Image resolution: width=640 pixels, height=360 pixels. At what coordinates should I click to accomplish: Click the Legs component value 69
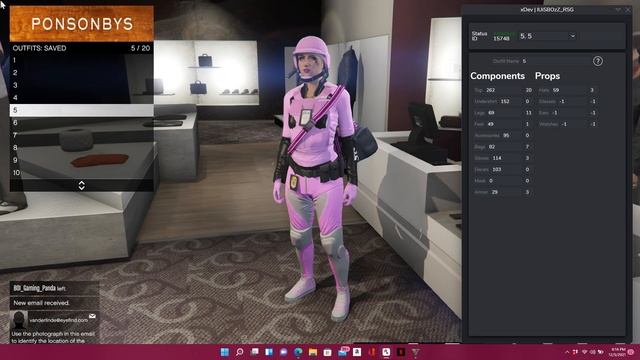click(491, 113)
